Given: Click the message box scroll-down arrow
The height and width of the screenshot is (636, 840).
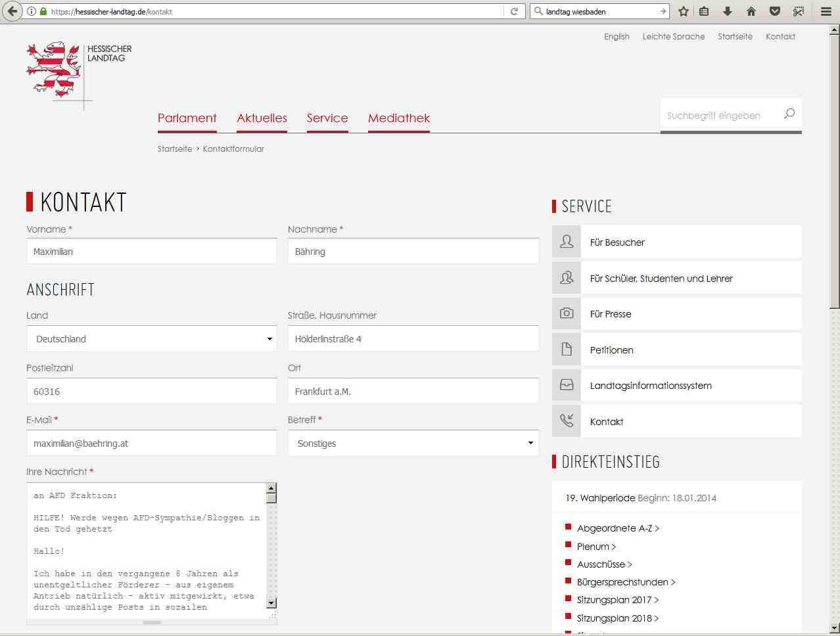Looking at the screenshot, I should tap(271, 602).
